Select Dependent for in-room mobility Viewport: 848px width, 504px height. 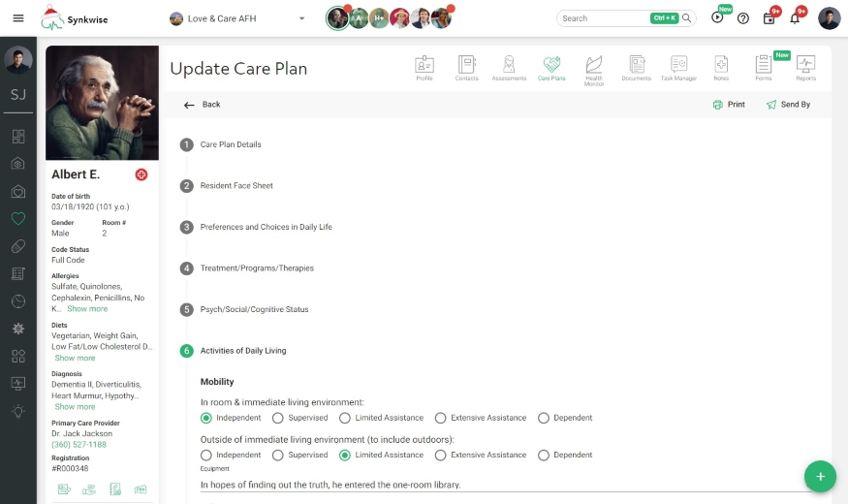(x=544, y=418)
